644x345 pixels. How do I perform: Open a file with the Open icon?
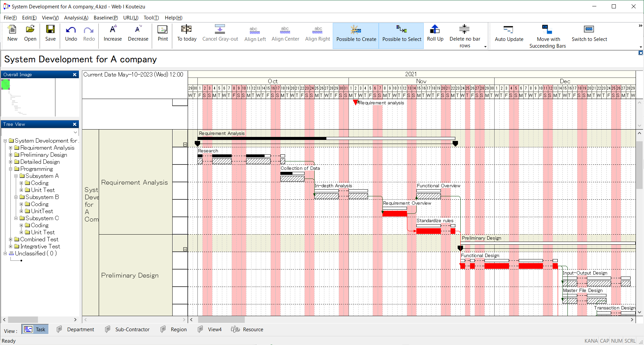[x=30, y=34]
